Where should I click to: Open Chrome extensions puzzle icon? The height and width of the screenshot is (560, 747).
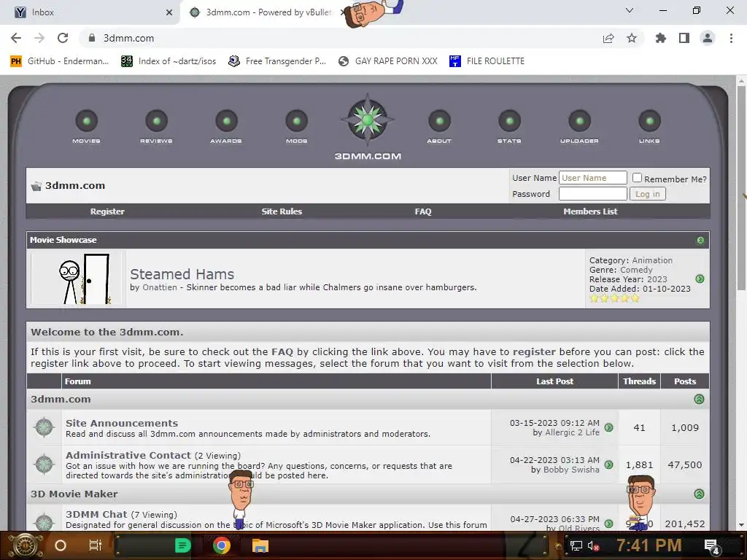(660, 38)
